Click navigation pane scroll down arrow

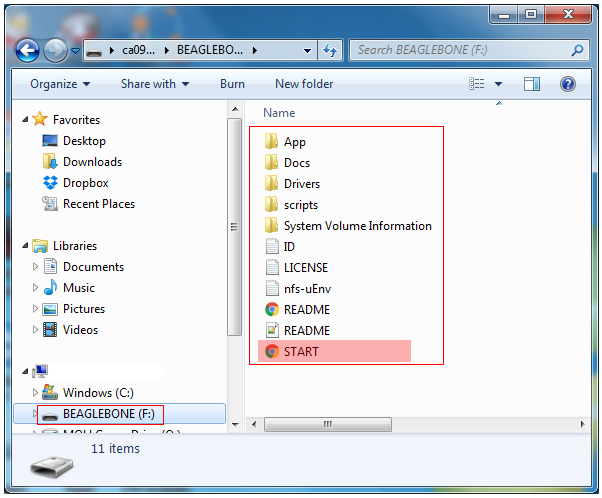(x=235, y=424)
